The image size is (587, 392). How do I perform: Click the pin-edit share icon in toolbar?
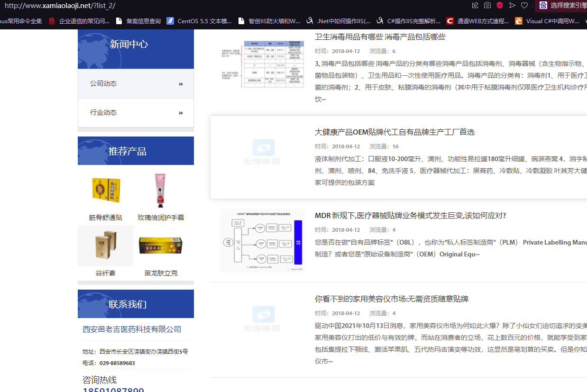coord(475,5)
